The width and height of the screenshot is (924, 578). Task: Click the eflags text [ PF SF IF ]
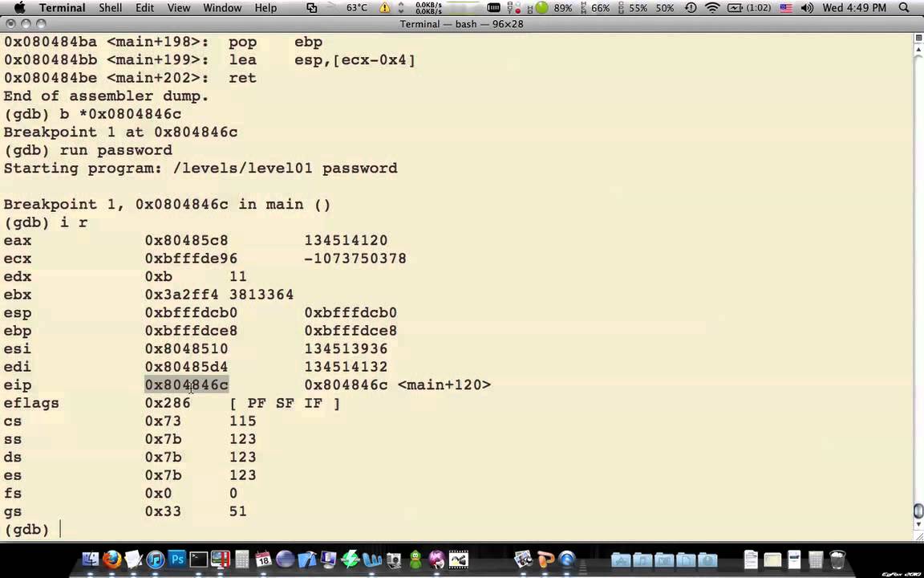click(285, 404)
